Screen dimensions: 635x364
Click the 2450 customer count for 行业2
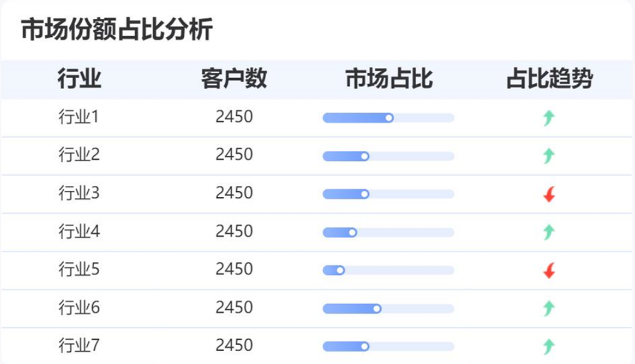pyautogui.click(x=234, y=154)
